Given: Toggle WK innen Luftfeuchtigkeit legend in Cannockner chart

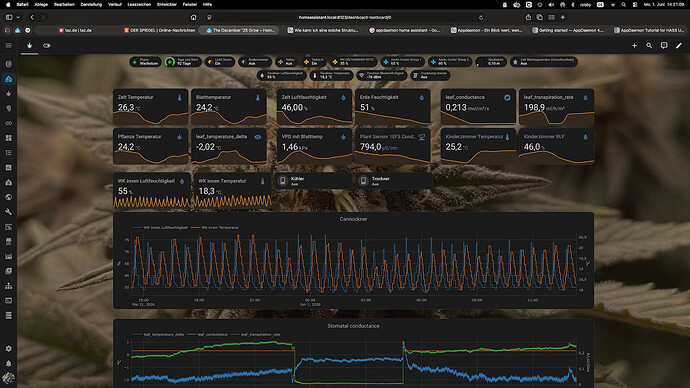Looking at the screenshot, I should point(160,227).
